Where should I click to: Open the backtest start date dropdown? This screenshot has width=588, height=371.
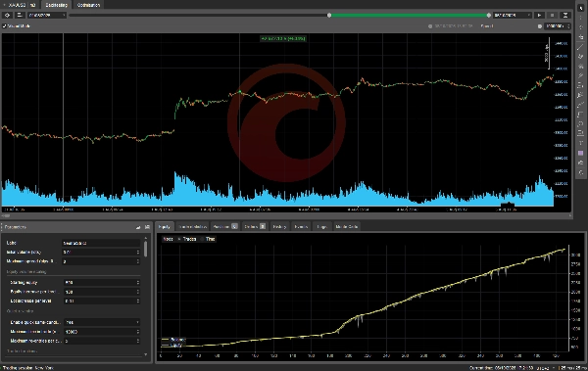(47, 15)
